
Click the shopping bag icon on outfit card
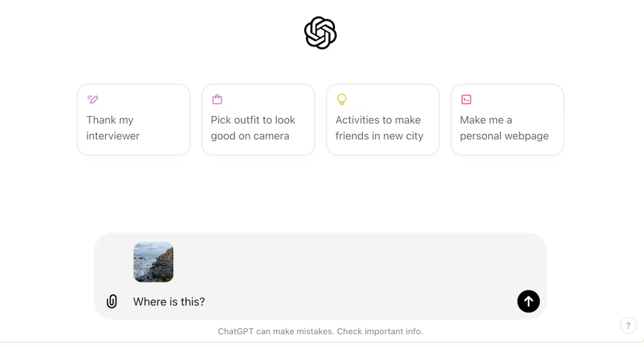(217, 99)
